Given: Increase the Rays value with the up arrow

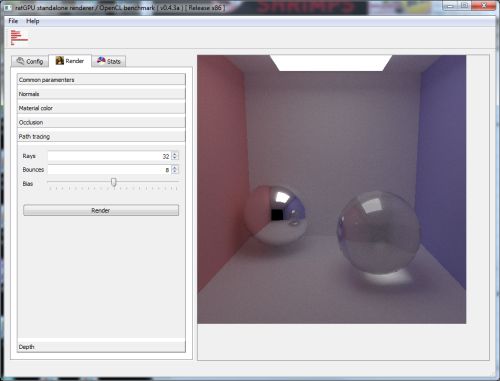Looking at the screenshot, I should 175,154.
